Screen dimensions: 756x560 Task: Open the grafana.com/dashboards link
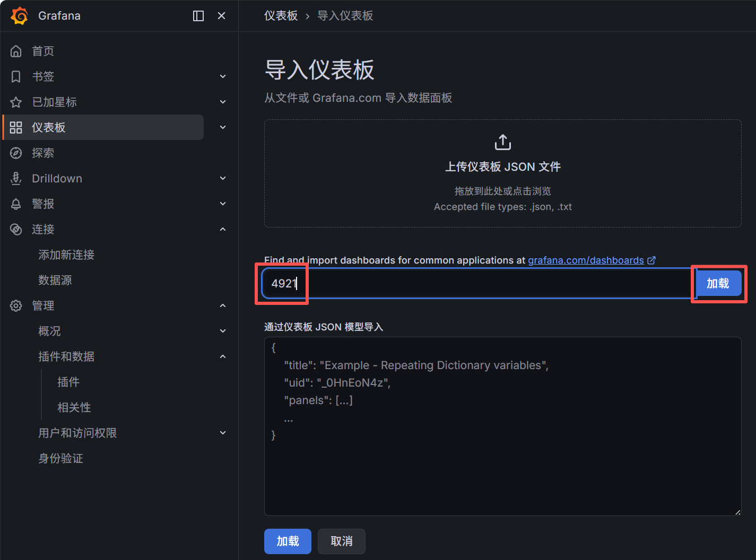(x=586, y=260)
